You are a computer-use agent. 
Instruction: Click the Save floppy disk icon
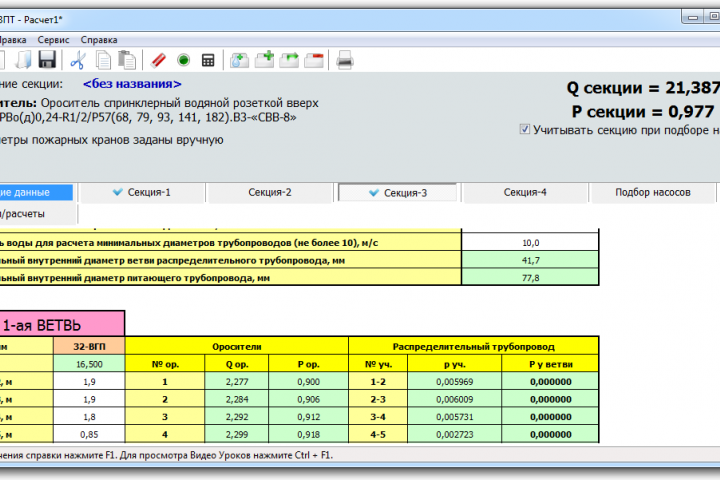[47, 60]
